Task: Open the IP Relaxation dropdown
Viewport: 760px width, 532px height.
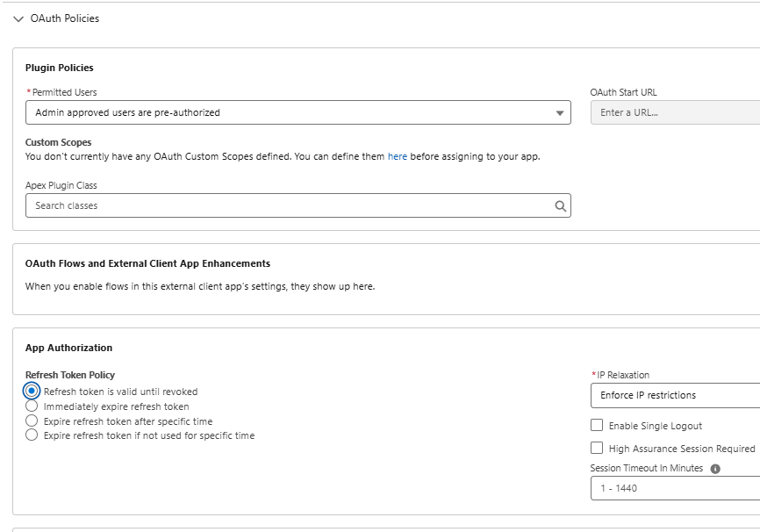Action: click(674, 395)
